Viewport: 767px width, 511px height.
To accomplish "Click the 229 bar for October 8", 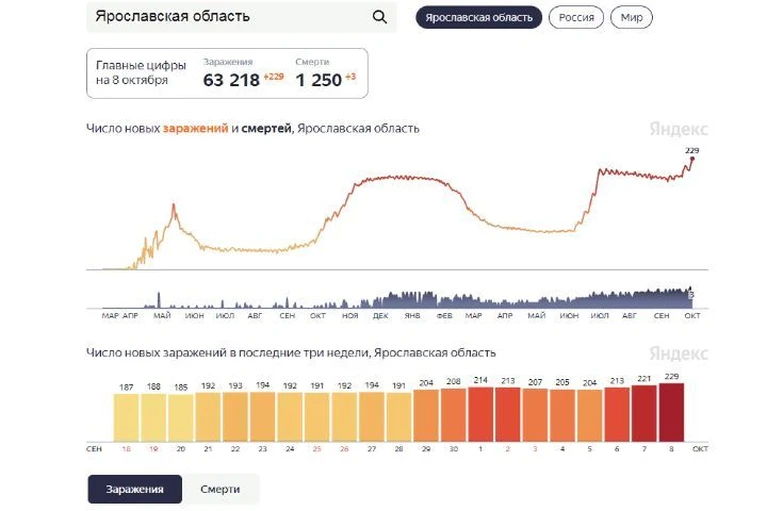I will [671, 411].
